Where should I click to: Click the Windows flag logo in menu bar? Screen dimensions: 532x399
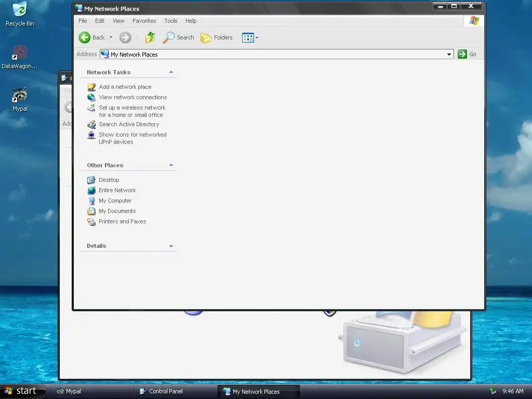coord(474,21)
